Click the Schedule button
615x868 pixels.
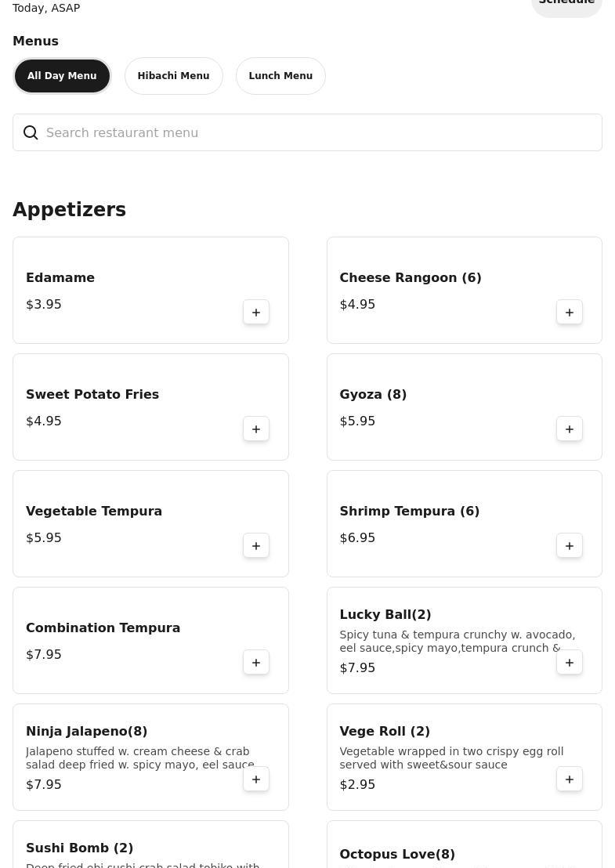point(566,5)
